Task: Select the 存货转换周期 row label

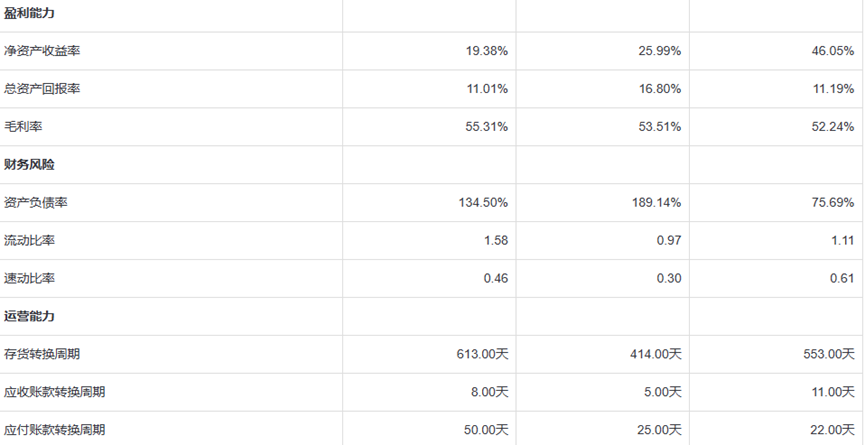Action: 42,354
